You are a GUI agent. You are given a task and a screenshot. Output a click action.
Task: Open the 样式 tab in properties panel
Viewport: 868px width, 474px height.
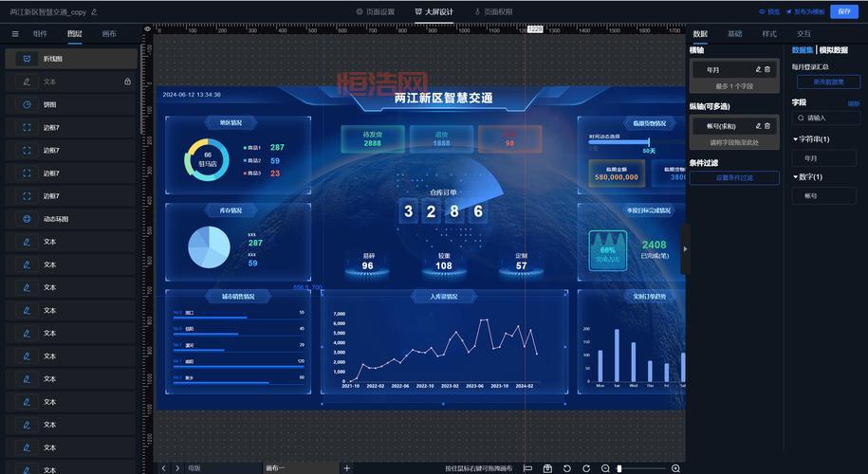(x=768, y=34)
